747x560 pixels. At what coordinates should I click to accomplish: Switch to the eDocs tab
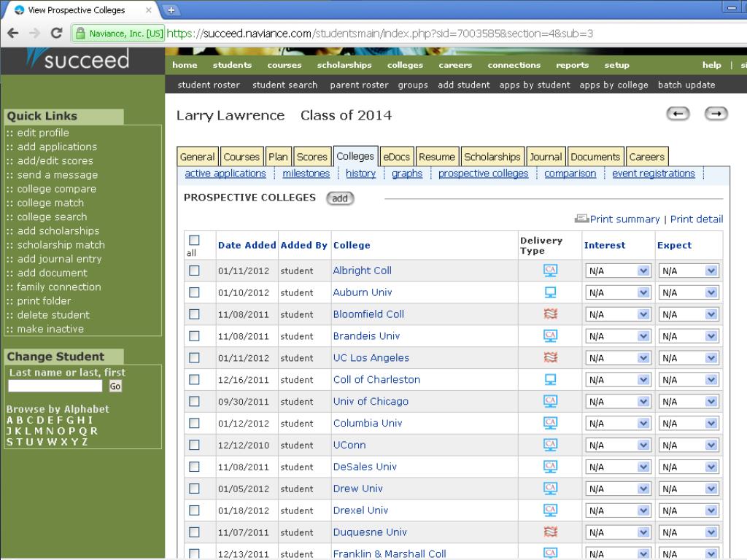pos(396,157)
